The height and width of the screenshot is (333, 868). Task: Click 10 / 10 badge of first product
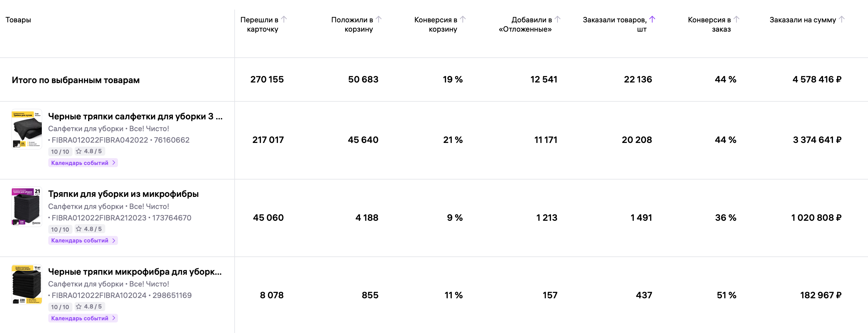(60, 152)
